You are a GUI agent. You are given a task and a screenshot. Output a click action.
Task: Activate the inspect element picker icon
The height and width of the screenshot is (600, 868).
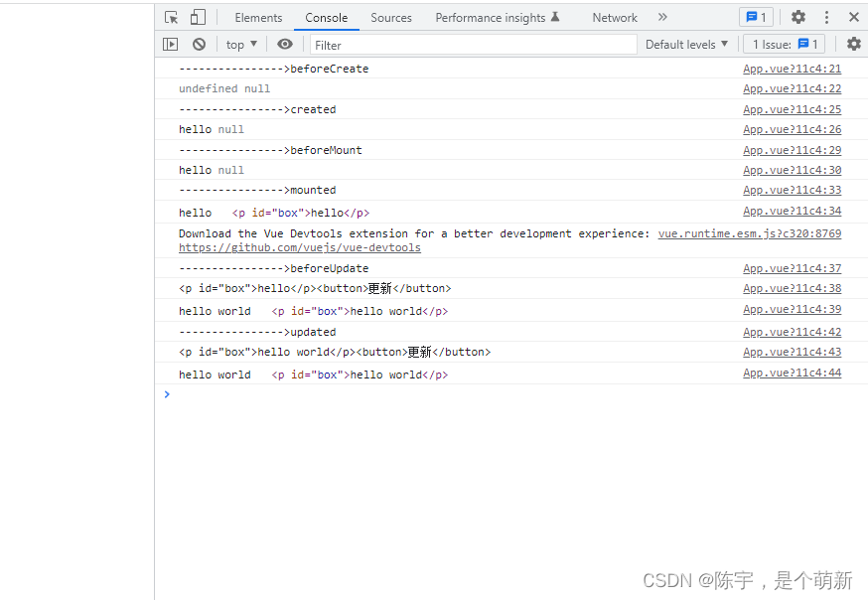tap(172, 17)
